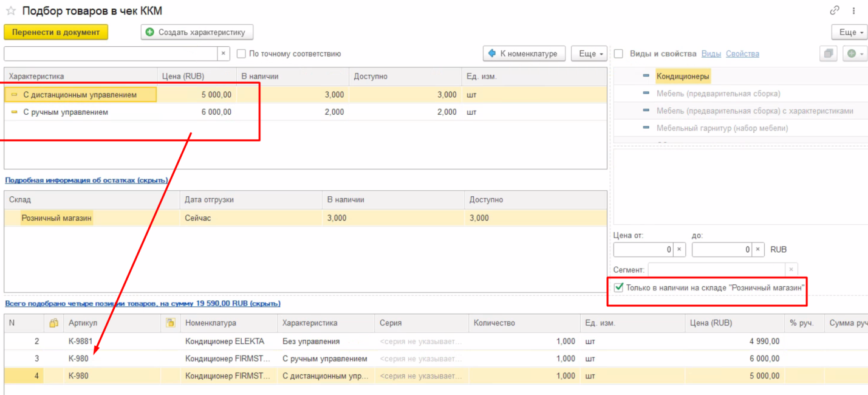
Task: Open the green plus add dropdown button
Action: point(855,53)
